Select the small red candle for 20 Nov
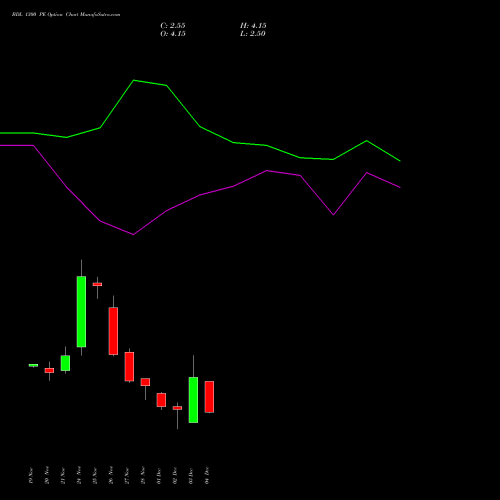 click(x=49, y=370)
